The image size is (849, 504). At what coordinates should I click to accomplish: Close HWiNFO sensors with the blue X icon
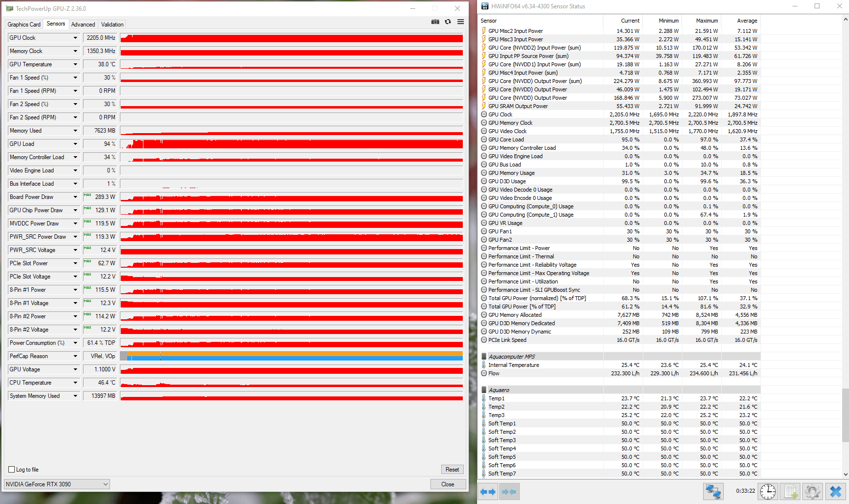(x=835, y=491)
